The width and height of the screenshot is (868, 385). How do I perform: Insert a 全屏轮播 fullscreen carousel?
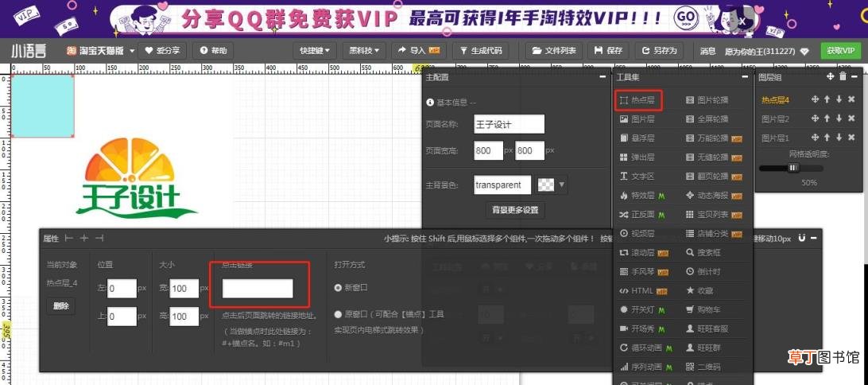click(707, 119)
